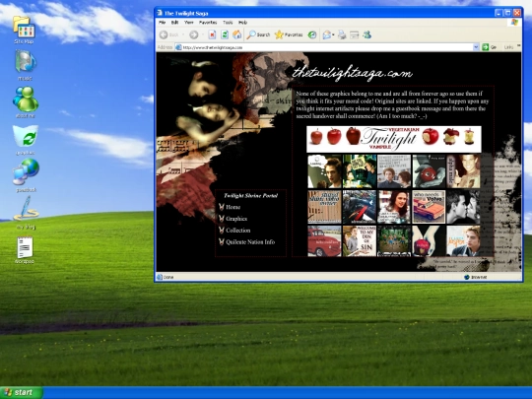Click the browser Back button
The width and height of the screenshot is (532, 399).
click(x=169, y=34)
